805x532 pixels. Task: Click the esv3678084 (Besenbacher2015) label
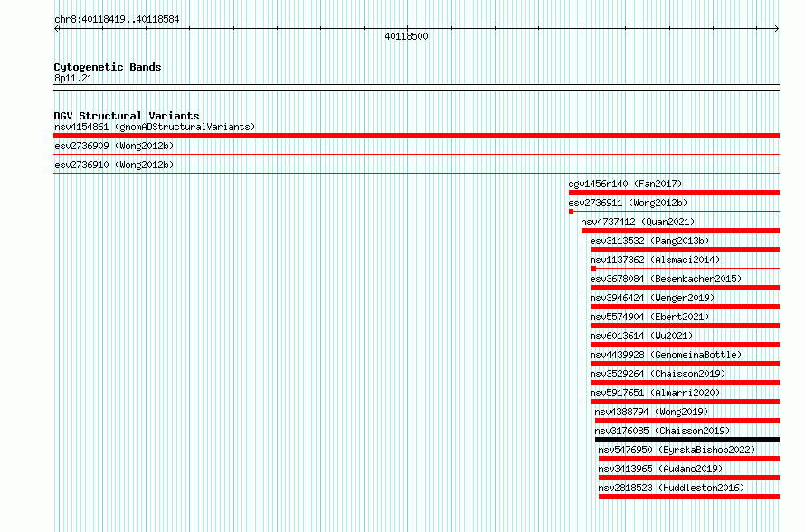pos(666,279)
